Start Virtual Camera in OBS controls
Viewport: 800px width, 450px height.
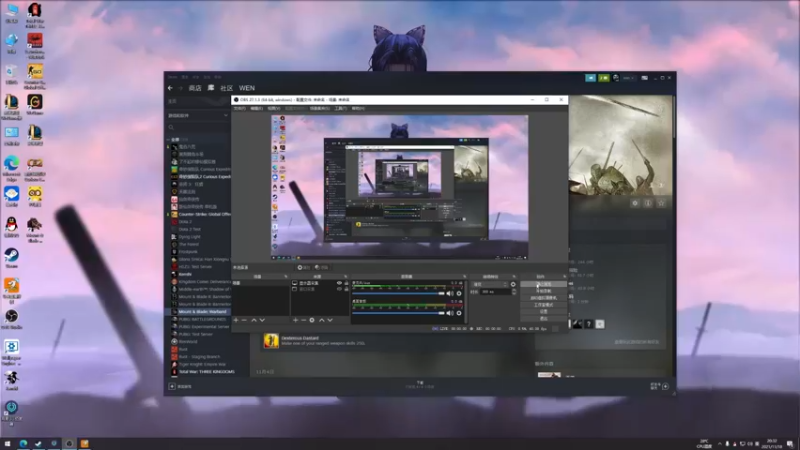[543, 298]
